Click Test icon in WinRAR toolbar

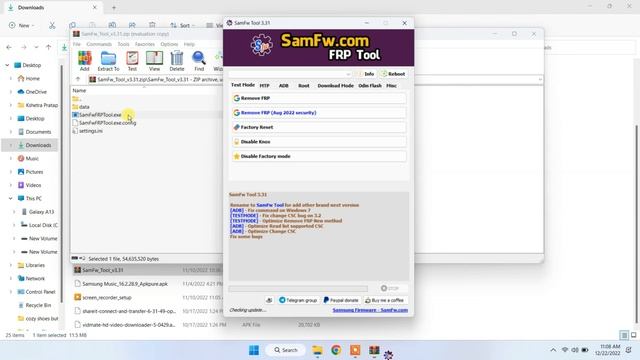[x=132, y=61]
